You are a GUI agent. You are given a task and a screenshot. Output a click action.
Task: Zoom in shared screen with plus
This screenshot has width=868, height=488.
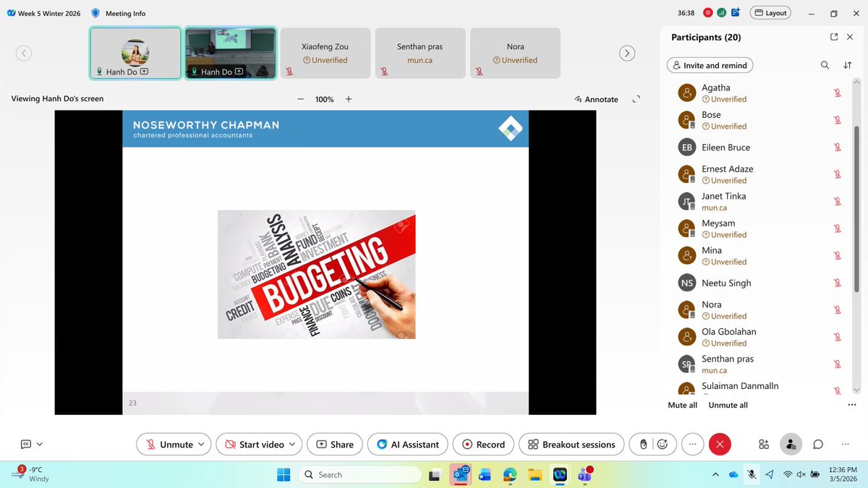(x=349, y=99)
